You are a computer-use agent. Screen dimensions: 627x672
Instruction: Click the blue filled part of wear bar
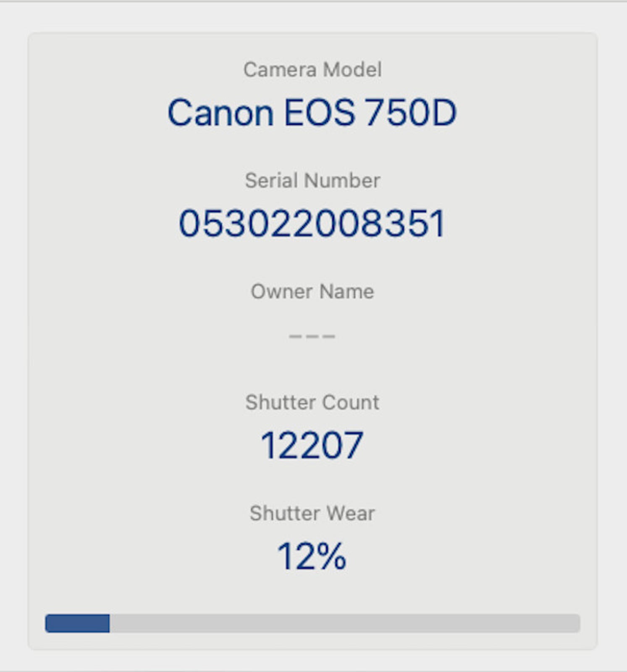(x=77, y=623)
